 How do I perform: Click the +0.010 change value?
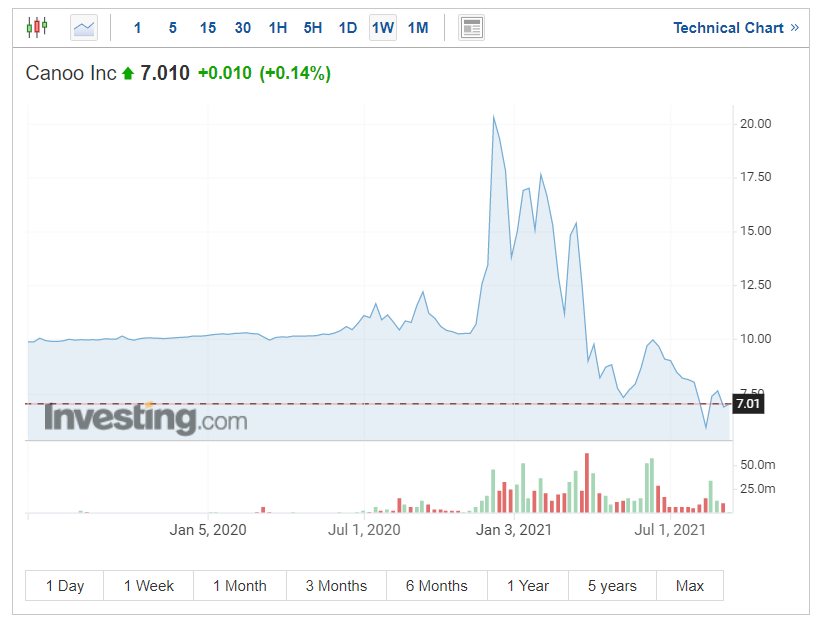pos(224,73)
